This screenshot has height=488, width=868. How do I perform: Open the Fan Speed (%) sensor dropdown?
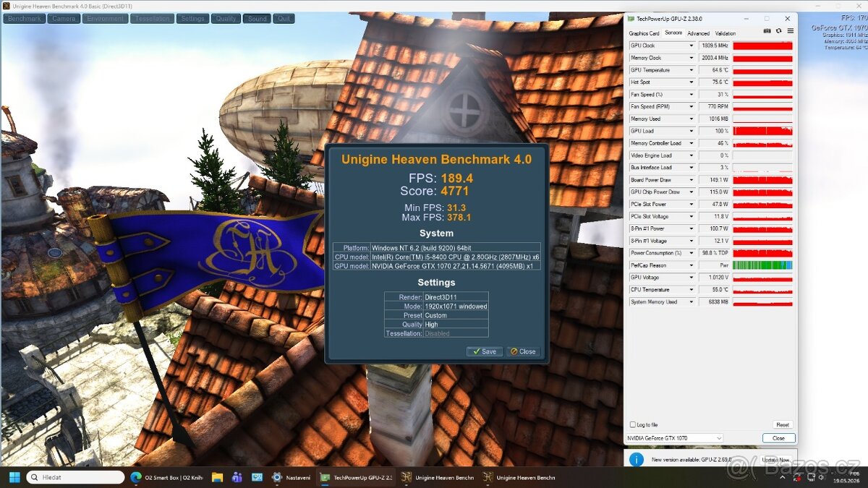tap(691, 95)
